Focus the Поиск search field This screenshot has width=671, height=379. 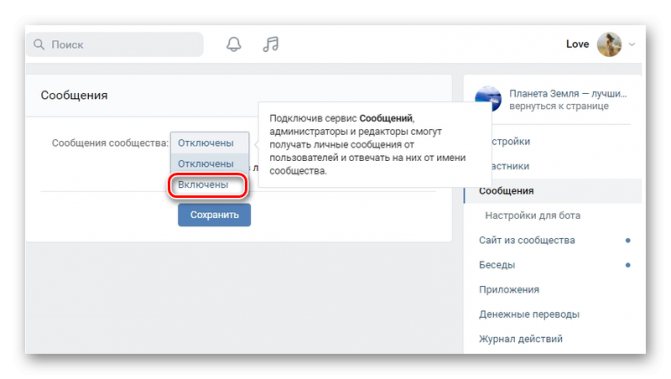pos(115,44)
